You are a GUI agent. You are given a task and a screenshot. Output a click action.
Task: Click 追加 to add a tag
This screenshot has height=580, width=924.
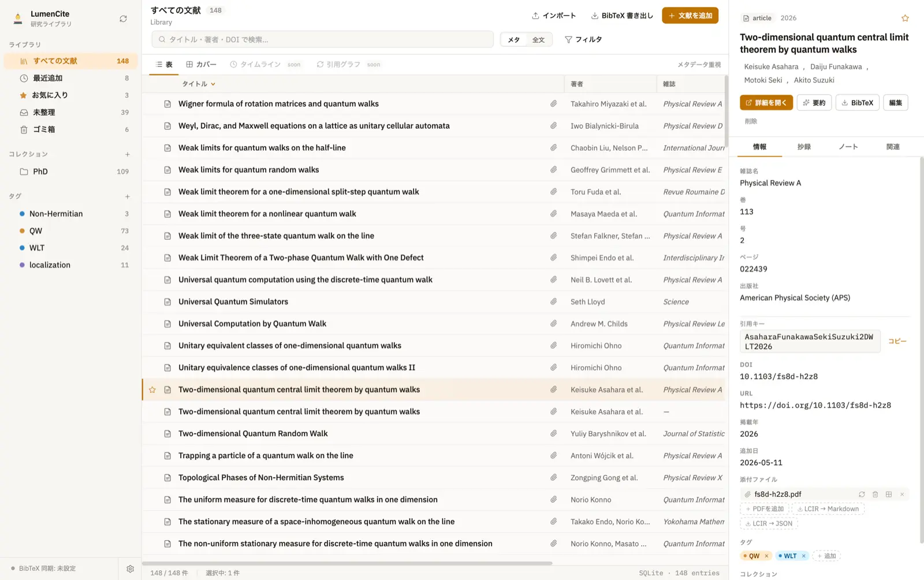[x=826, y=556]
